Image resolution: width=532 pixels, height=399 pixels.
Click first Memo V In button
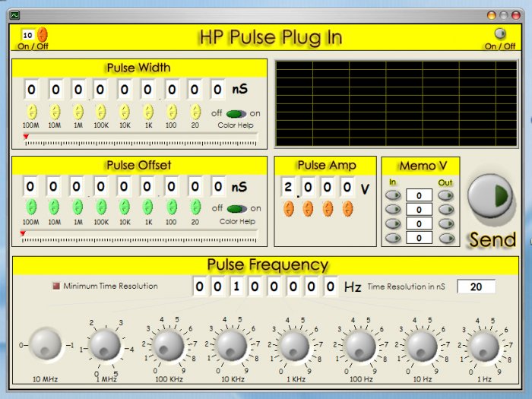[x=393, y=195]
